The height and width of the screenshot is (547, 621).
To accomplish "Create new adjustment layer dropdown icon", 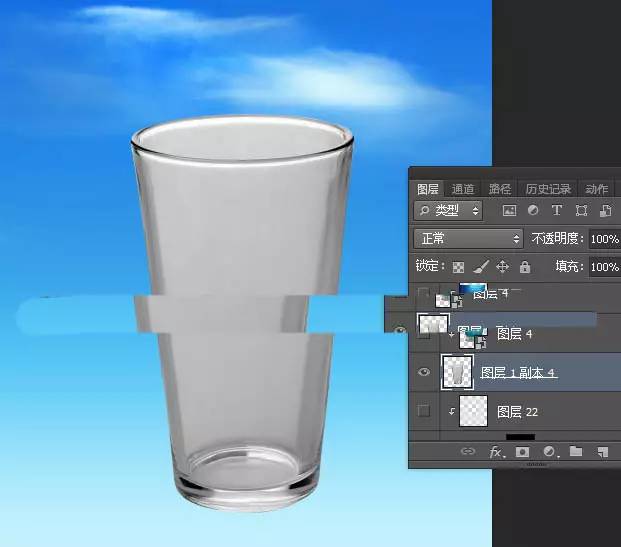I will pos(549,452).
